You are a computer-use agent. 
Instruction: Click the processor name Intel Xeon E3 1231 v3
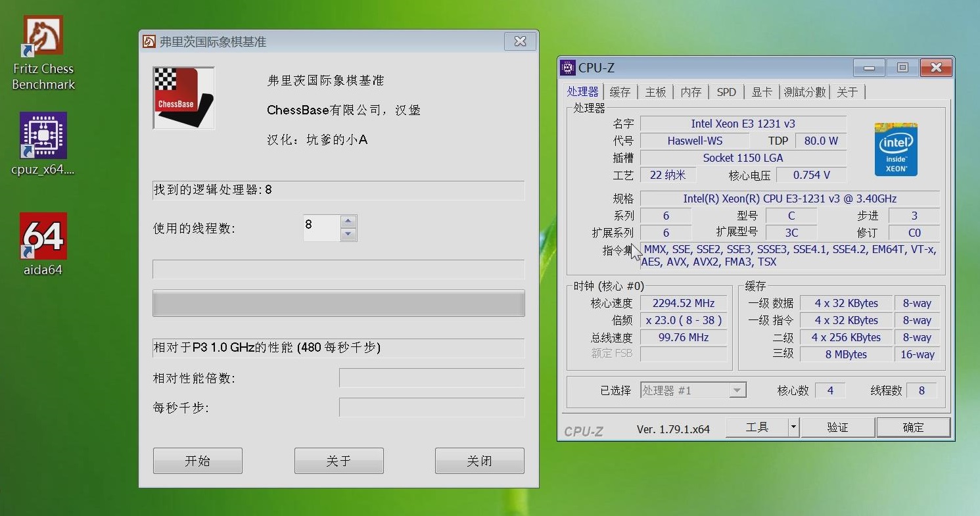[x=743, y=124]
